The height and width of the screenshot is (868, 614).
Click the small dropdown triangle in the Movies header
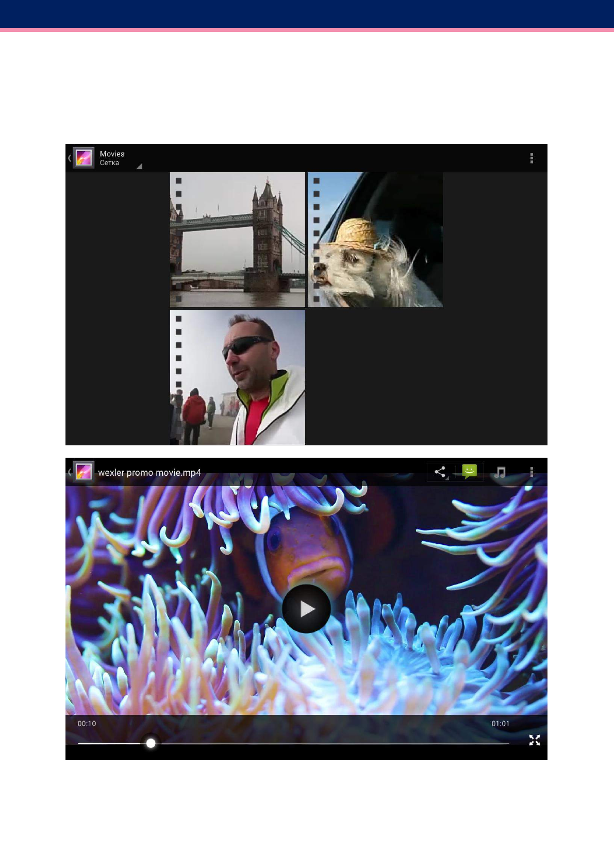(139, 166)
